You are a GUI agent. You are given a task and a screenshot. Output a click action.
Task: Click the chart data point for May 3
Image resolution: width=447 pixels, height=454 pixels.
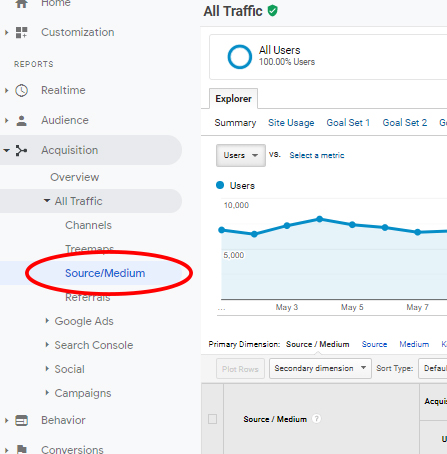click(x=287, y=226)
